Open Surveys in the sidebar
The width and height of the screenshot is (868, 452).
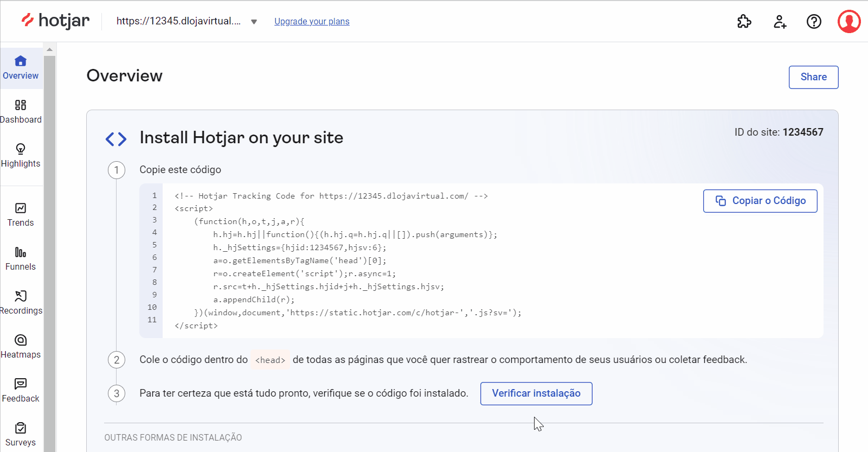(21, 435)
